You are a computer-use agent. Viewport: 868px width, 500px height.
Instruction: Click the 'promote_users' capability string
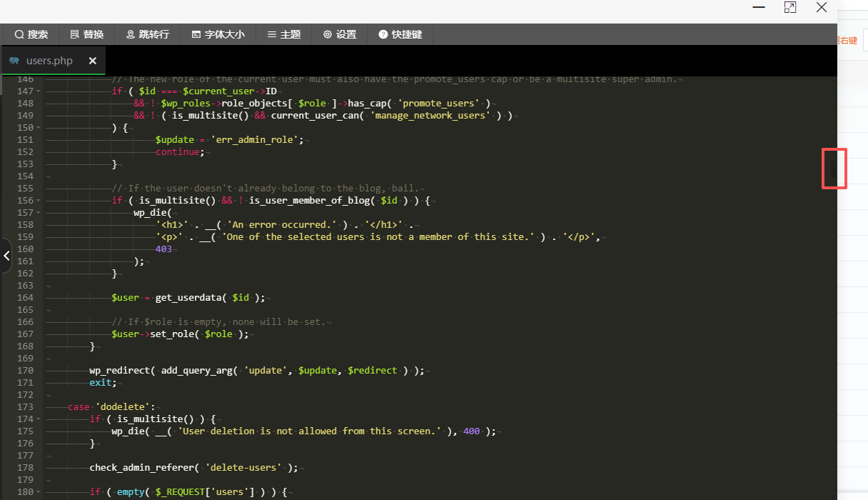click(x=439, y=104)
